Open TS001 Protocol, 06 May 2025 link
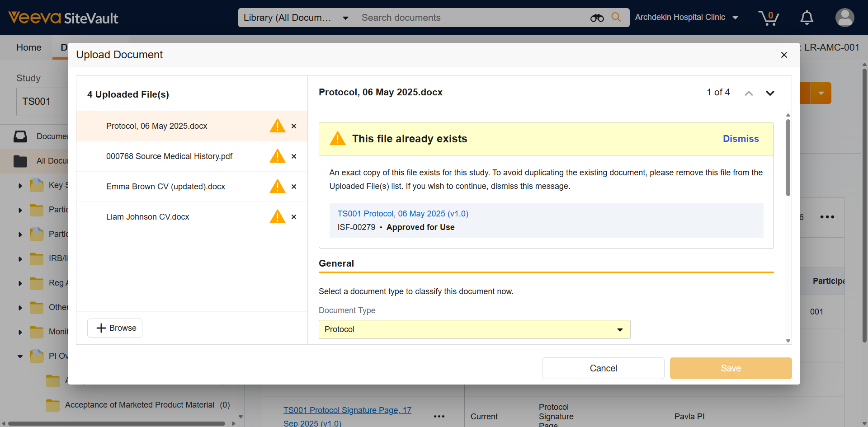Screen dimensions: 868x427 pyautogui.click(x=402, y=213)
